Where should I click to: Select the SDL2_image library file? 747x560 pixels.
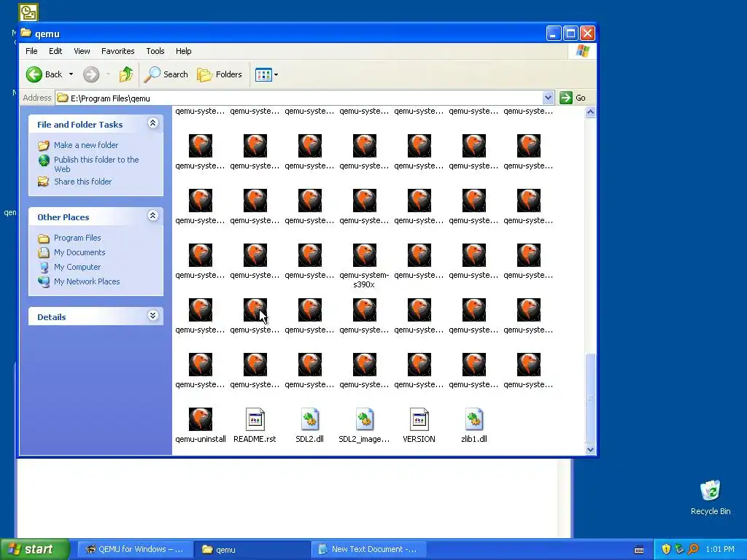[x=364, y=425]
